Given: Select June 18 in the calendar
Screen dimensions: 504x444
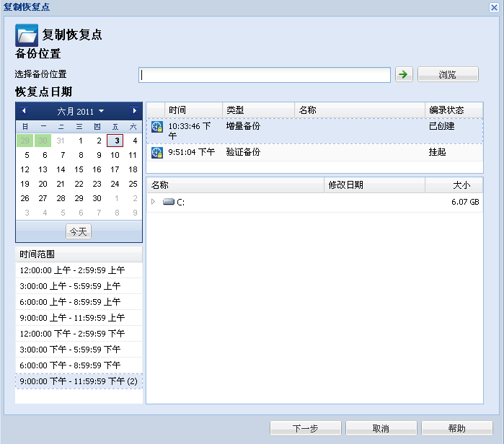Looking at the screenshot, I should click(x=133, y=169).
